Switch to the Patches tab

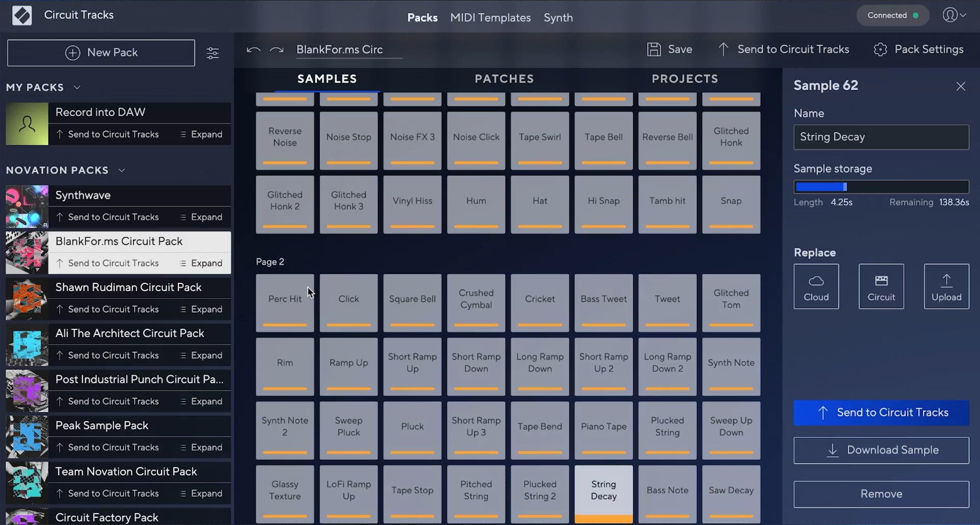pyautogui.click(x=504, y=79)
